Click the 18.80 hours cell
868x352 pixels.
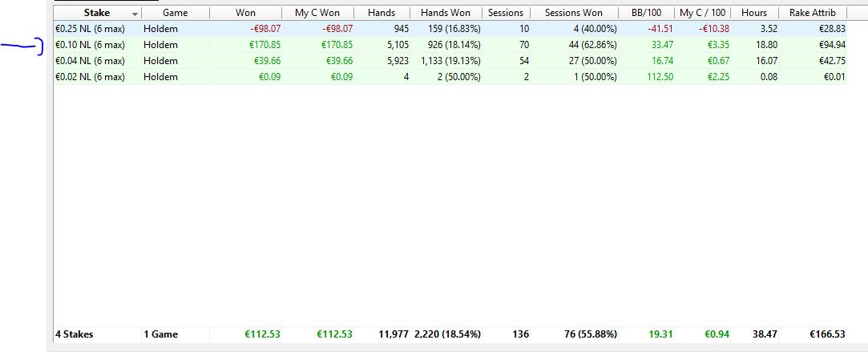[765, 45]
